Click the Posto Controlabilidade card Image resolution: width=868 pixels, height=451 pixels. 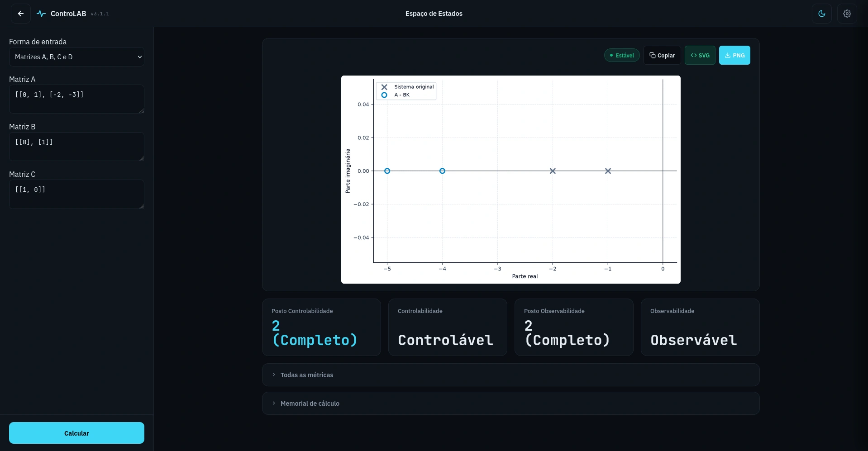(321, 327)
